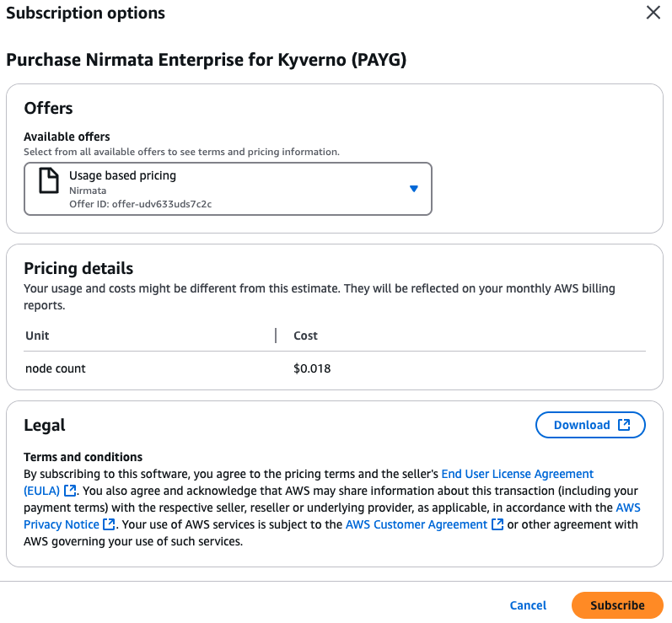The height and width of the screenshot is (623, 672).
Task: Click the external icon after AWS Customer Agreement
Action: [x=497, y=524]
